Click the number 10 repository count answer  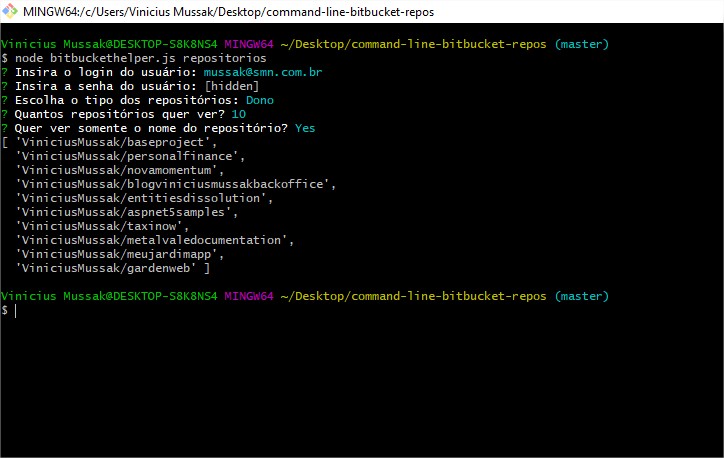(238, 115)
